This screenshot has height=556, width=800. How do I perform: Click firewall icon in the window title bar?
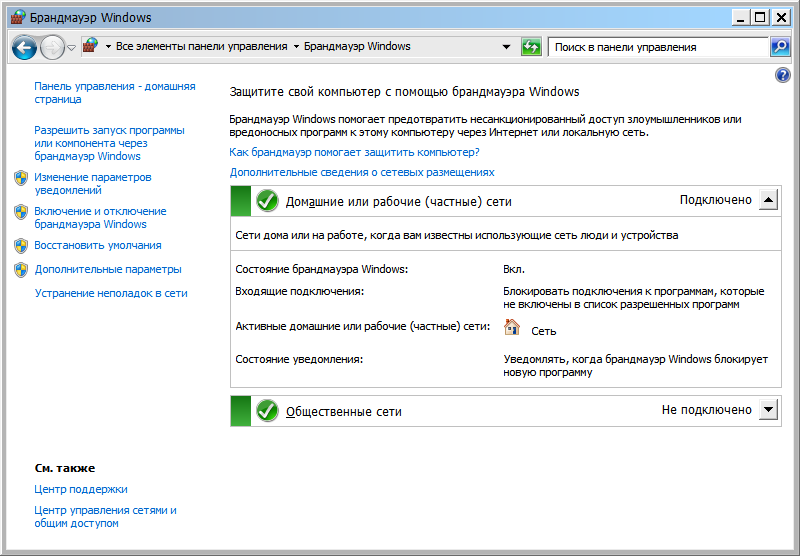(18, 17)
